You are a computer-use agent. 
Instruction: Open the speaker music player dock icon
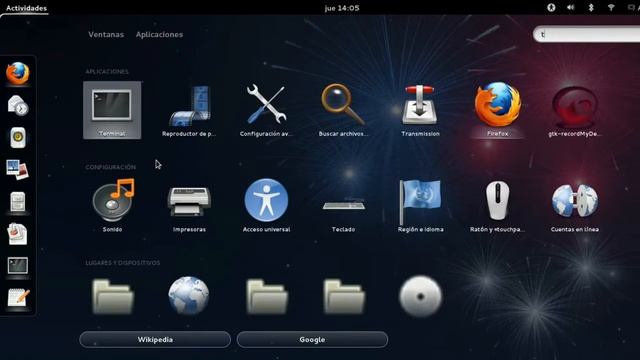pyautogui.click(x=18, y=138)
